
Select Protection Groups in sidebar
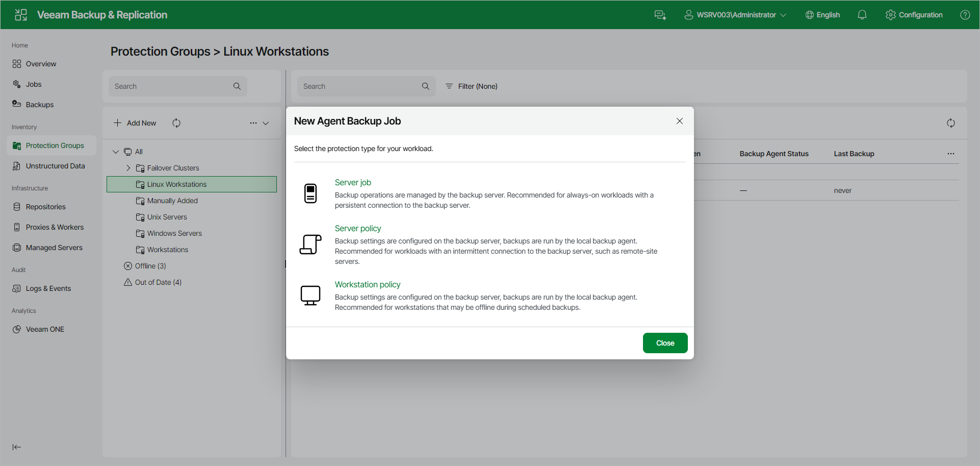pyautogui.click(x=51, y=145)
